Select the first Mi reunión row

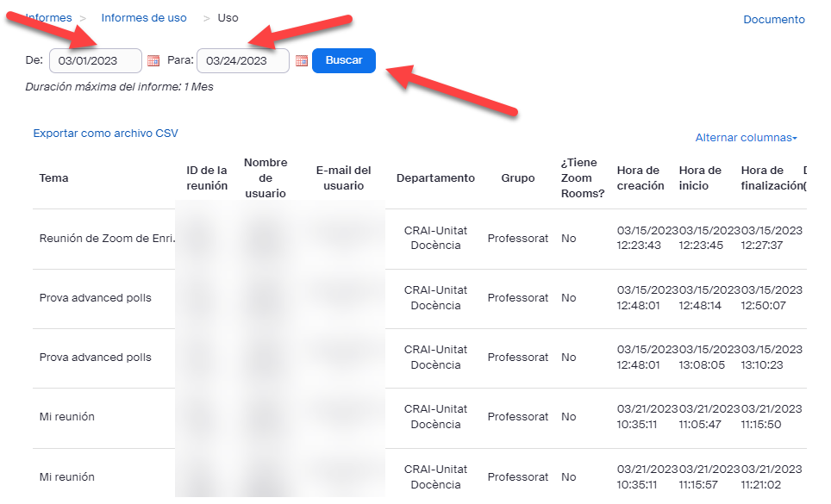67,417
